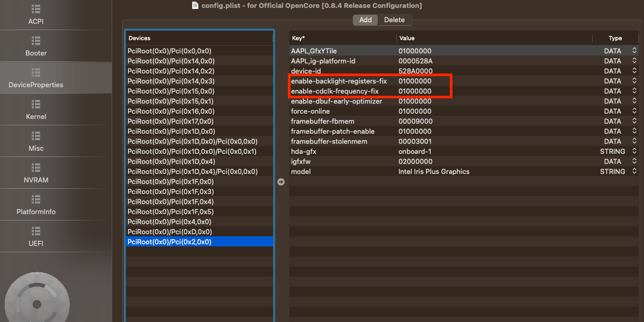Open type selector for model row
Image resolution: width=644 pixels, height=322 pixels.
(634, 171)
